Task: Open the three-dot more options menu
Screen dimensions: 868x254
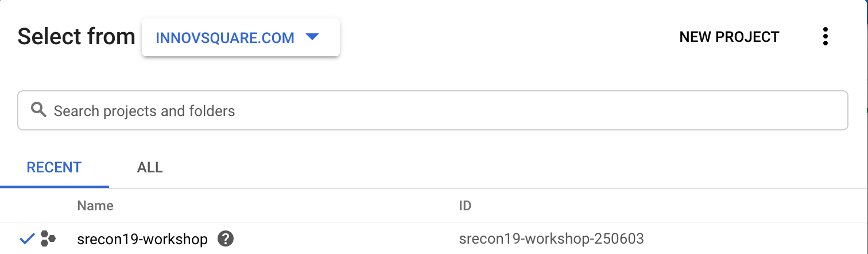Action: [825, 37]
